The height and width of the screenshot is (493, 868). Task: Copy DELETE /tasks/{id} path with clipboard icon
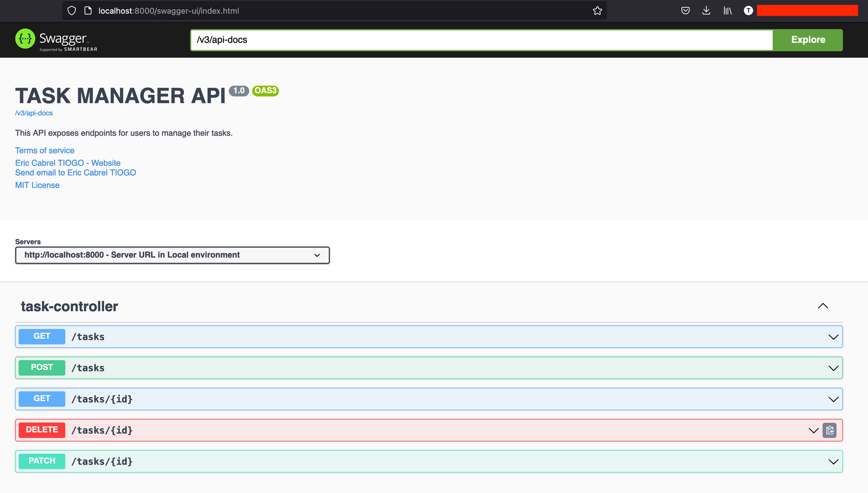point(829,431)
